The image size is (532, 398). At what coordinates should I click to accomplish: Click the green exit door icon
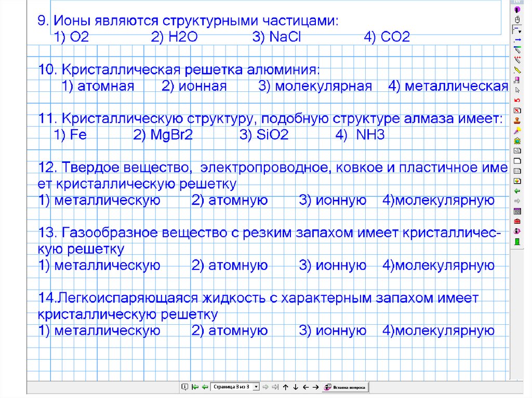[517, 242]
